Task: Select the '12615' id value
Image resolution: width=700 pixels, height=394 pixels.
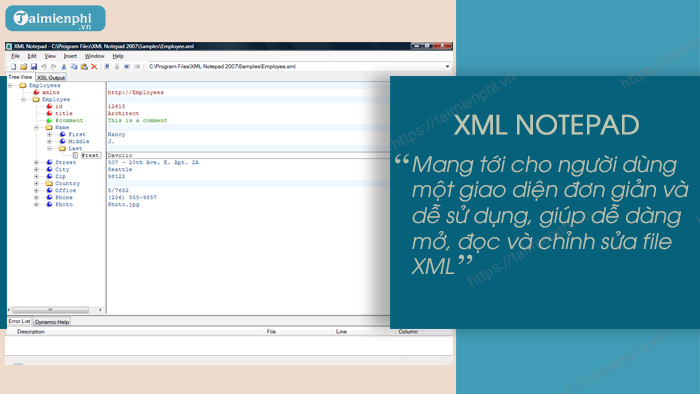Action: [117, 107]
